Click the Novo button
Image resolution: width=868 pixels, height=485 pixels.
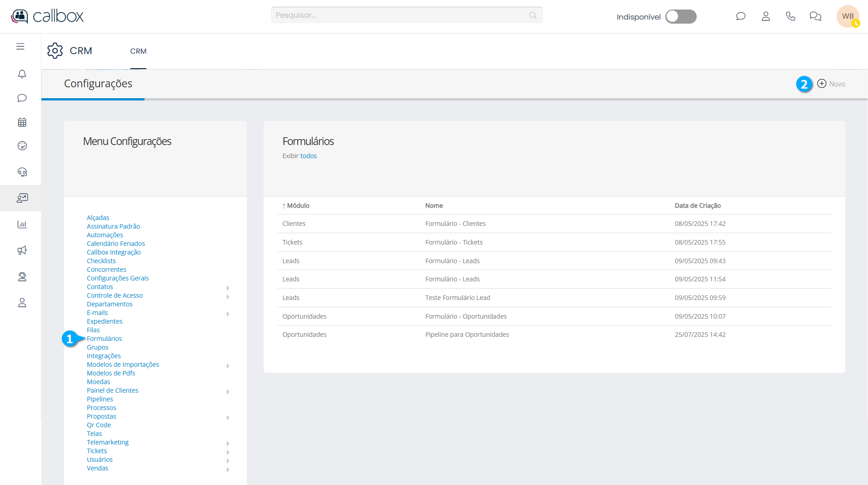(x=831, y=84)
